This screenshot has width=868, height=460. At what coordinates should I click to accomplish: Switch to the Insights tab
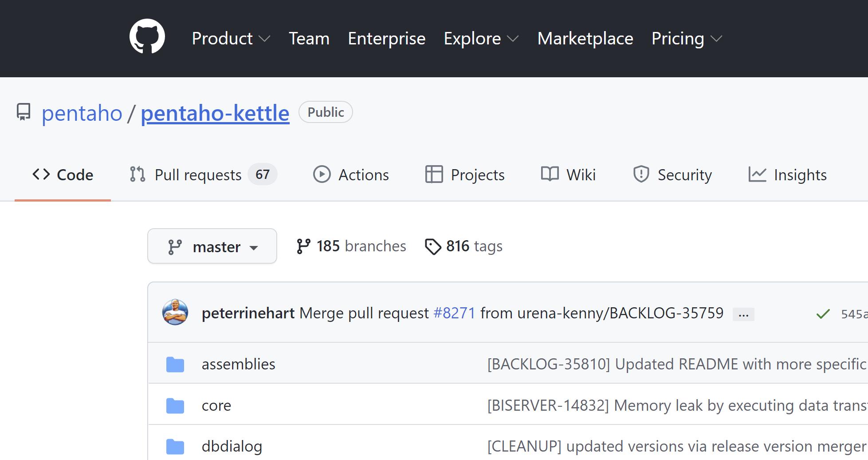click(x=787, y=175)
